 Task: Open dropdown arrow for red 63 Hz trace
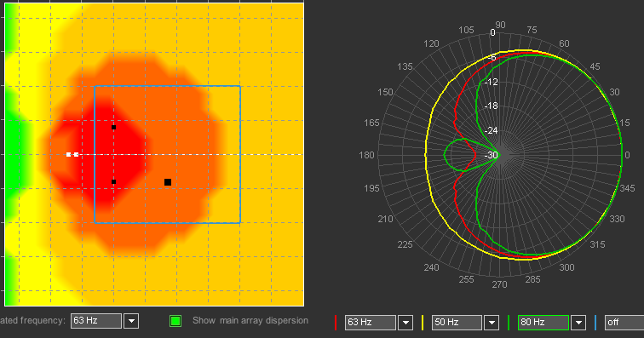(405, 323)
